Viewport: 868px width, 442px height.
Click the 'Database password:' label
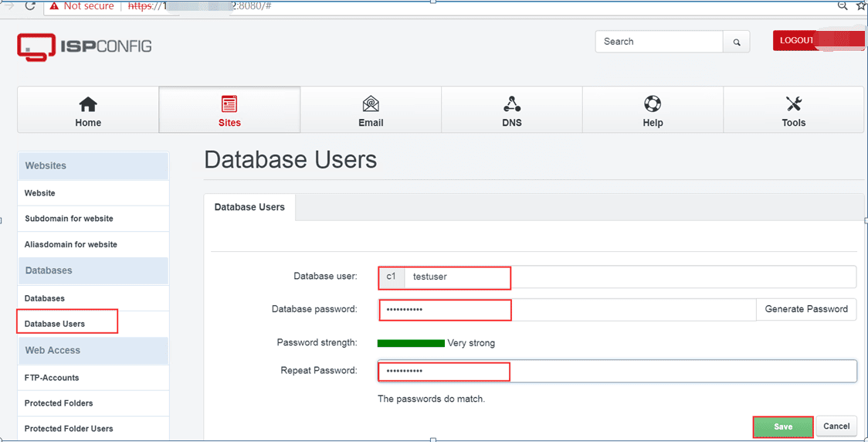pos(314,309)
